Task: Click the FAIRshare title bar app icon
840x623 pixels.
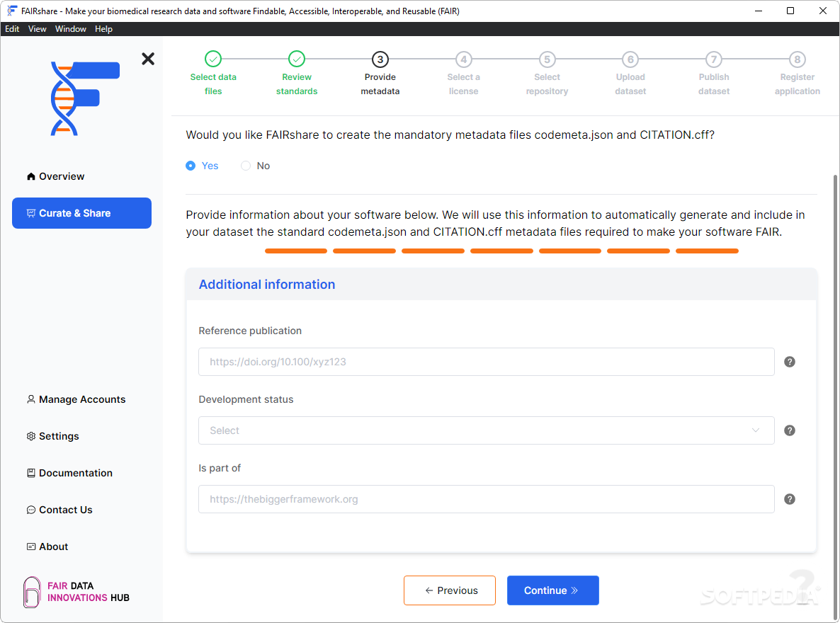Action: (x=12, y=11)
